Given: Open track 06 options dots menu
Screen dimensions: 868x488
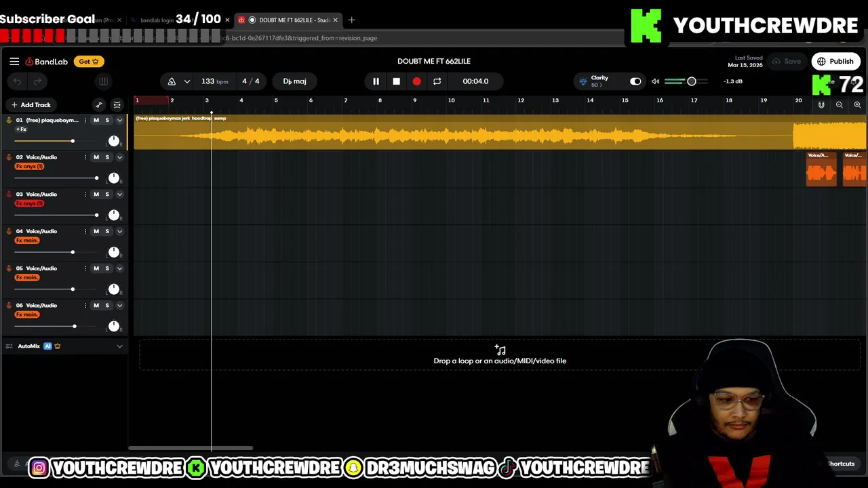Looking at the screenshot, I should 85,306.
